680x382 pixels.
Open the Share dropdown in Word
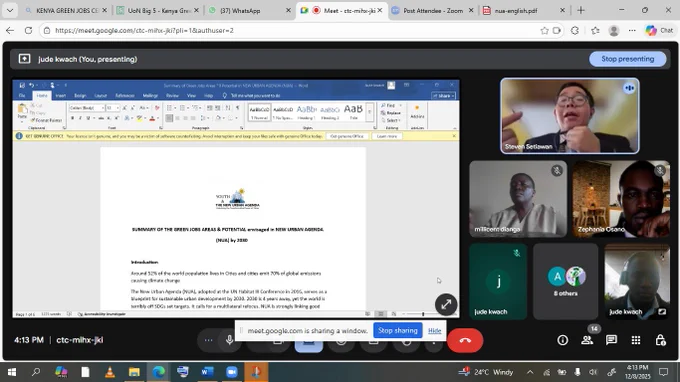(443, 96)
